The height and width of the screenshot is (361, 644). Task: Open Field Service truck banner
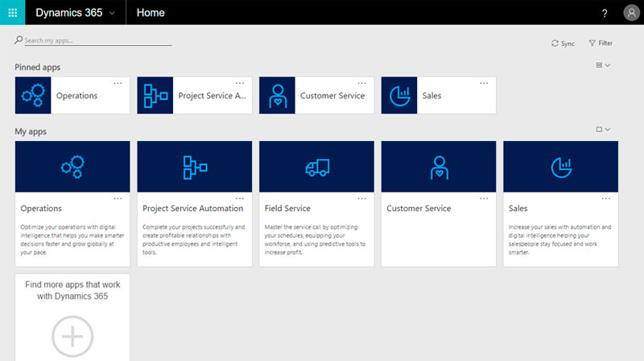316,167
